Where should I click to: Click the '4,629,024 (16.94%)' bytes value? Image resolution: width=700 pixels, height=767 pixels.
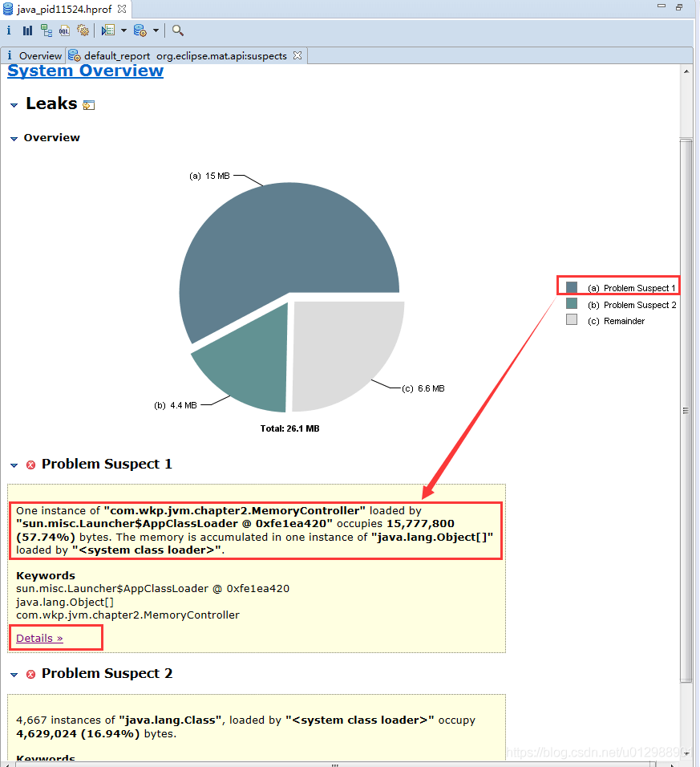pos(78,734)
